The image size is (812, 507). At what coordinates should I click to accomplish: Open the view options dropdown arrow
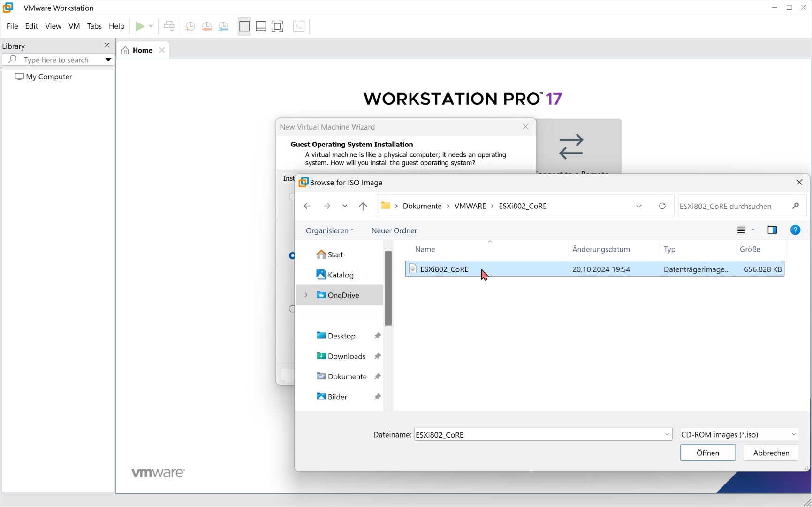coord(753,230)
